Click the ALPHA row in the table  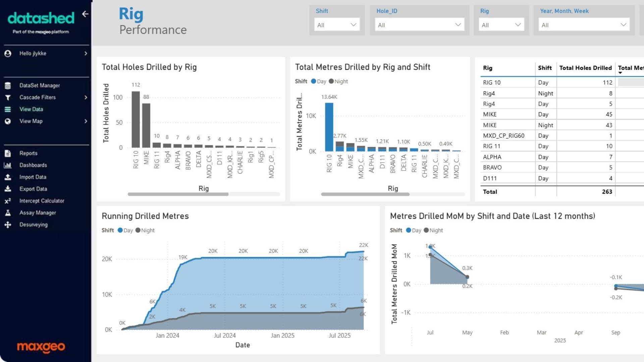click(562, 157)
